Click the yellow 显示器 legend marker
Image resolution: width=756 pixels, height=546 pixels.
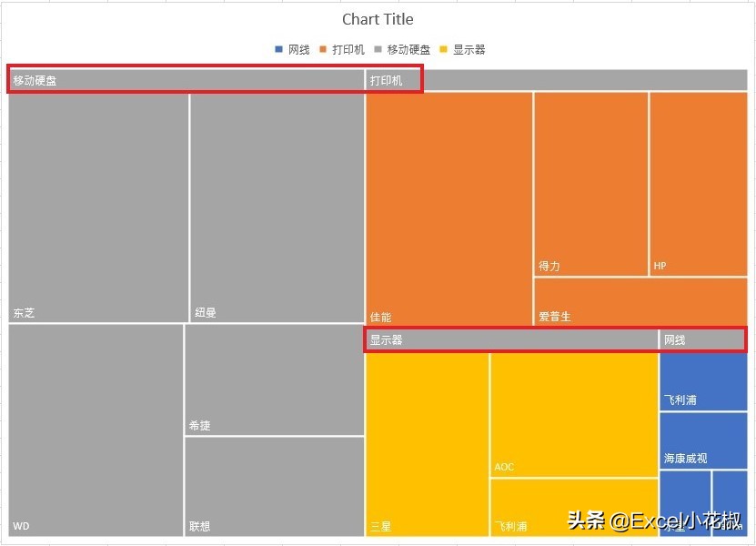point(444,50)
